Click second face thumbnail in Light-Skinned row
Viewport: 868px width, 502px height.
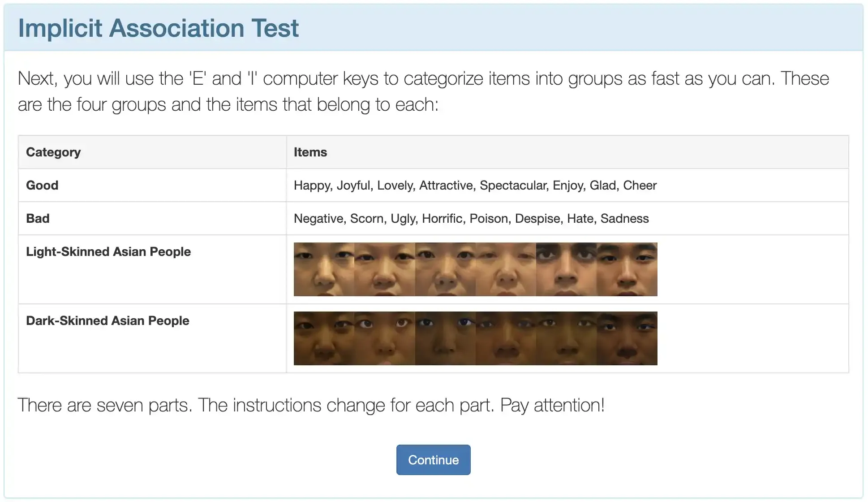click(384, 269)
